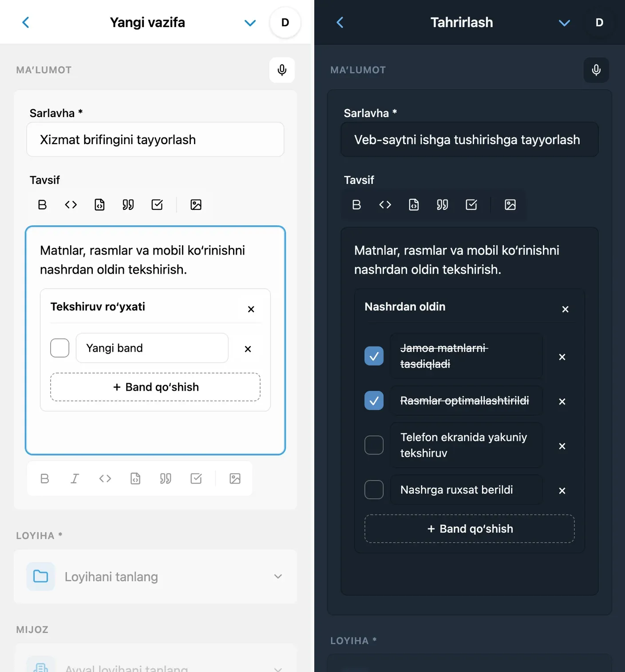
Task: Expand the chevron next to Tahrirlash title
Action: click(564, 23)
